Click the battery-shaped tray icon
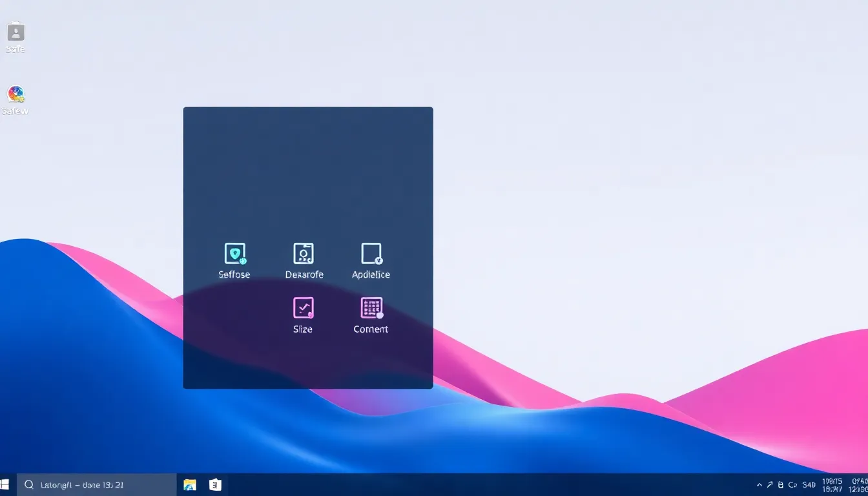The image size is (868, 496). [781, 484]
